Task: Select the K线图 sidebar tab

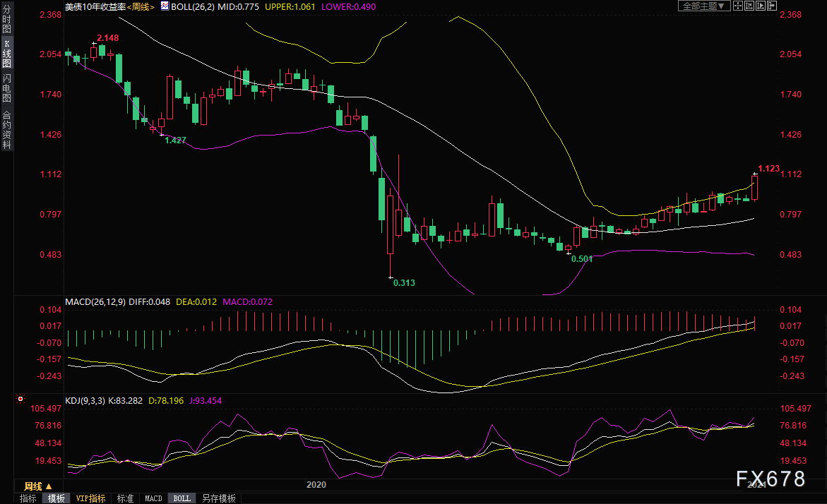Action: click(x=7, y=53)
